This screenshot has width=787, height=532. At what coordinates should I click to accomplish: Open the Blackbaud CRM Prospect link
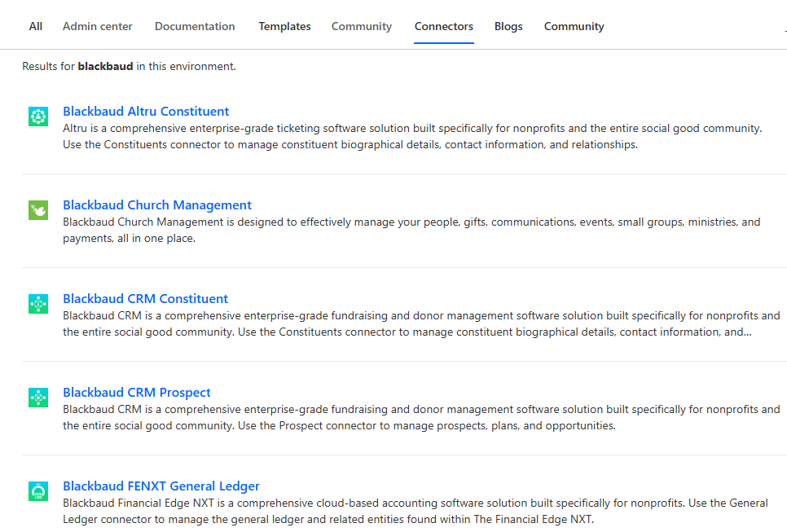point(137,393)
